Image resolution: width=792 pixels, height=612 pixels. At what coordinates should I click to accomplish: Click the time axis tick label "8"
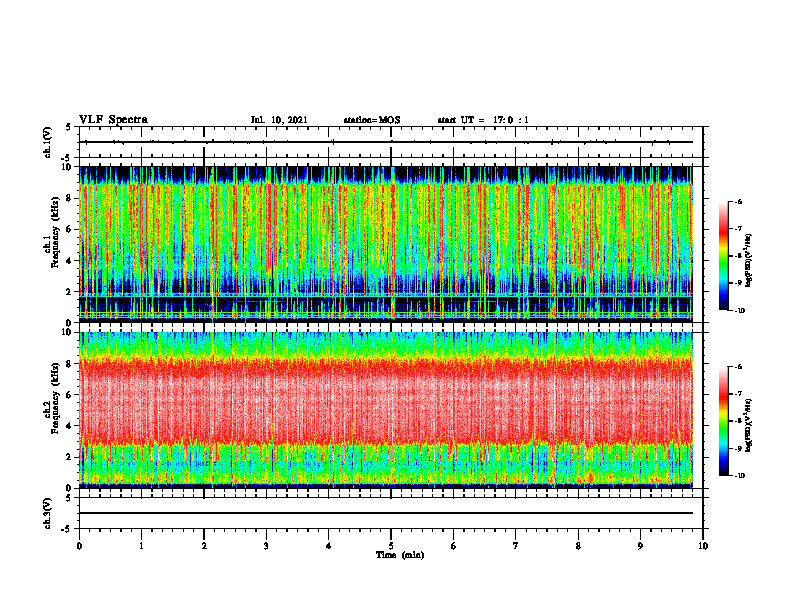click(578, 546)
